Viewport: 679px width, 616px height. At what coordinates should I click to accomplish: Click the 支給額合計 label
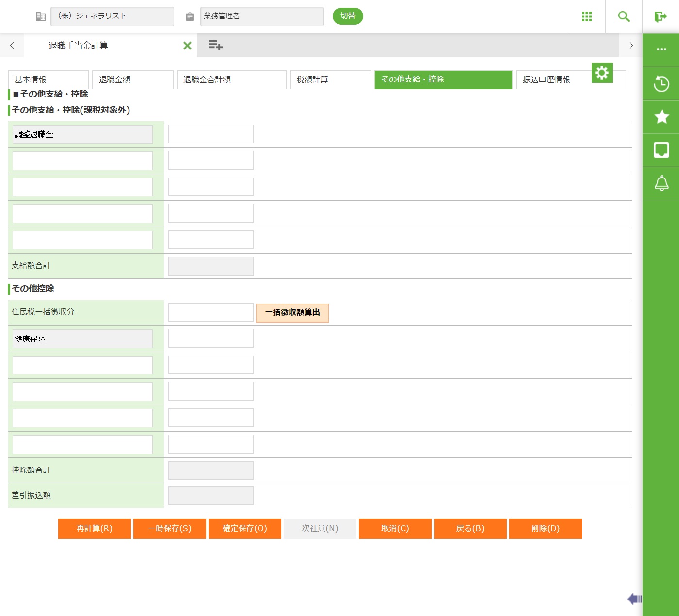[31, 265]
